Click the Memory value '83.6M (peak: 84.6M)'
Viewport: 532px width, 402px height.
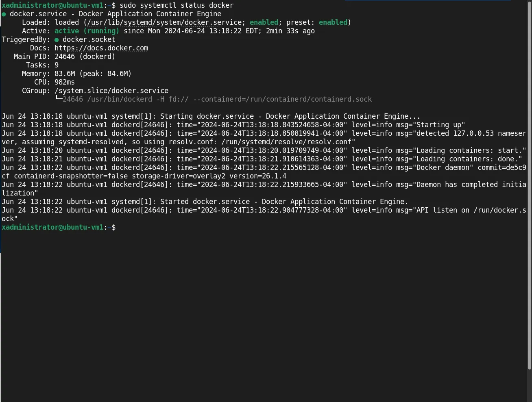click(93, 74)
